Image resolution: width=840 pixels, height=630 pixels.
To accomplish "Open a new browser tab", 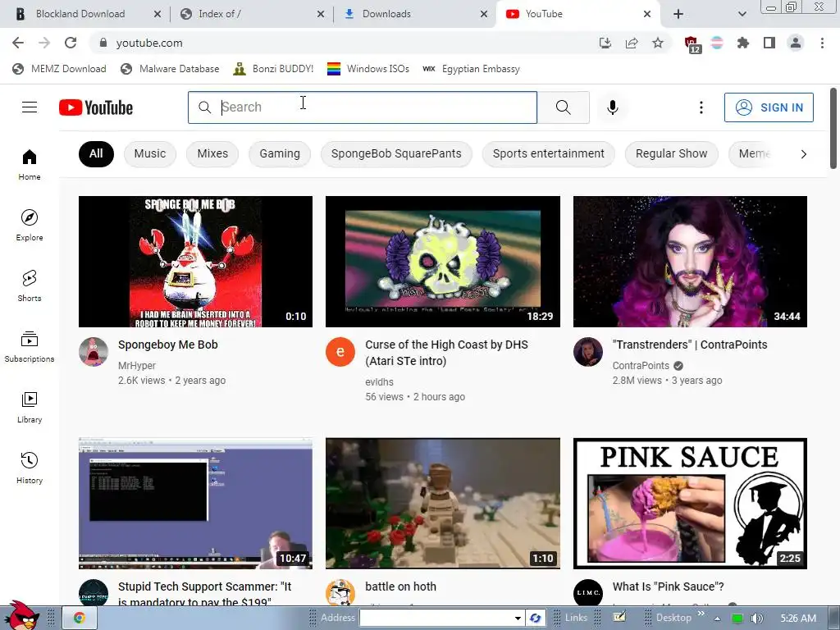I will pyautogui.click(x=678, y=14).
